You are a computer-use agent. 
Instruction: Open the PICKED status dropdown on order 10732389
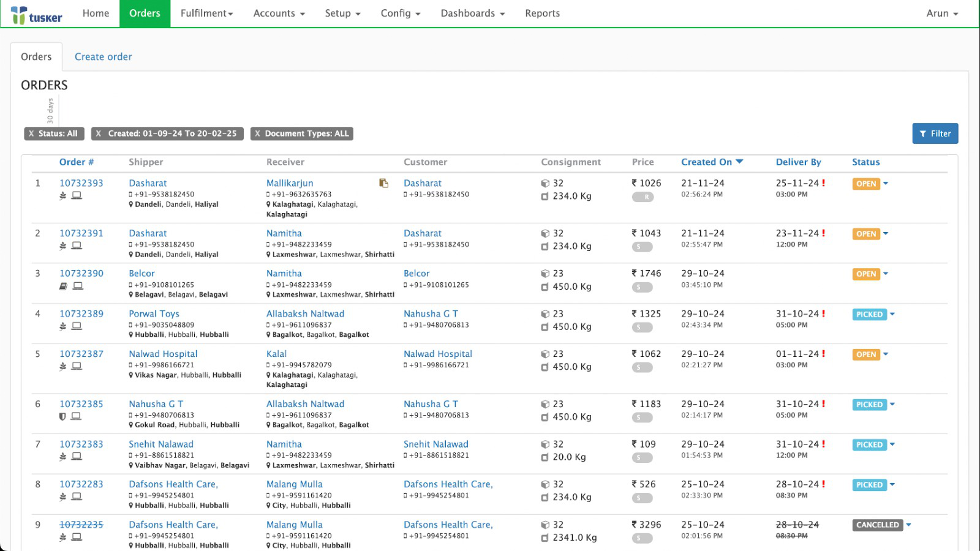tap(892, 314)
